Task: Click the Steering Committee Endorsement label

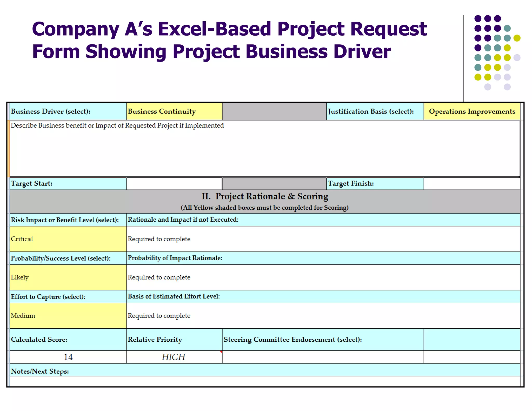Action: pos(293,340)
